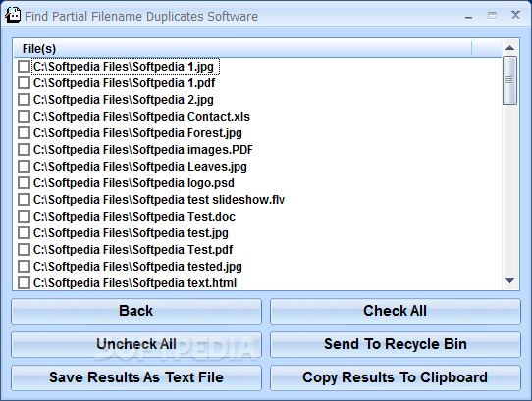Click the Back button
This screenshot has width=532, height=401.
point(136,311)
